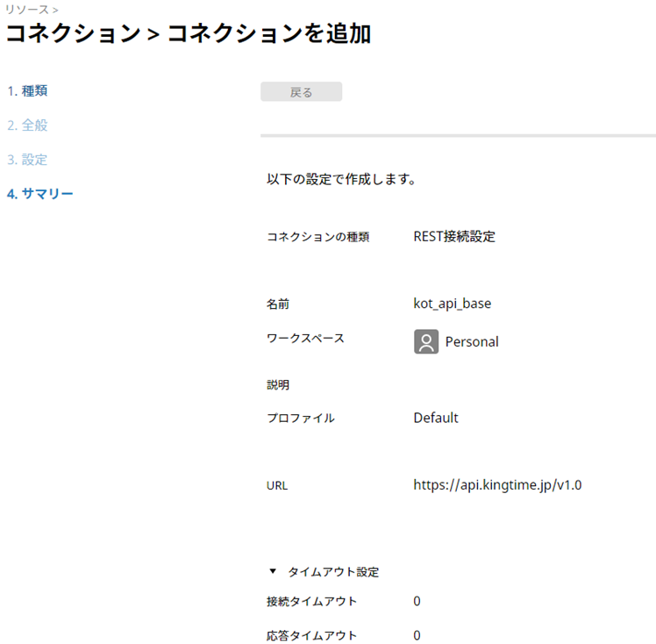The width and height of the screenshot is (656, 644).
Task: Click the タイムアウト設定 section header text
Action: point(333,572)
